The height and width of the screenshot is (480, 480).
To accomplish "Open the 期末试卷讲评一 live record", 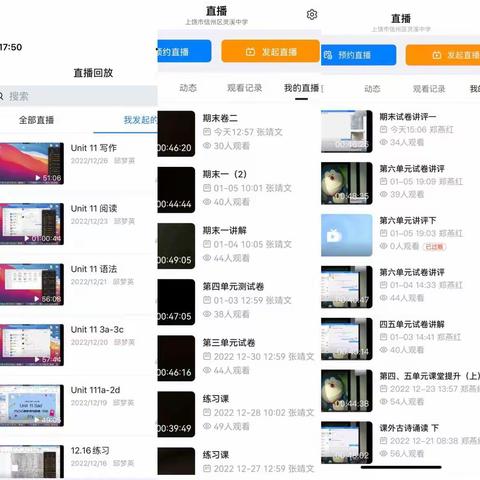I will [408, 117].
